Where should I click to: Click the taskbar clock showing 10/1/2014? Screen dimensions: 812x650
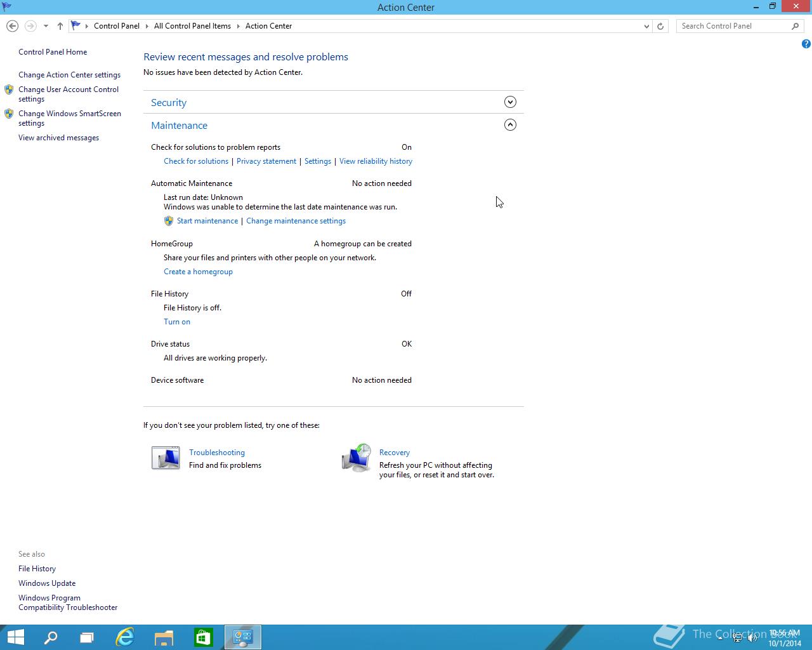pos(785,638)
